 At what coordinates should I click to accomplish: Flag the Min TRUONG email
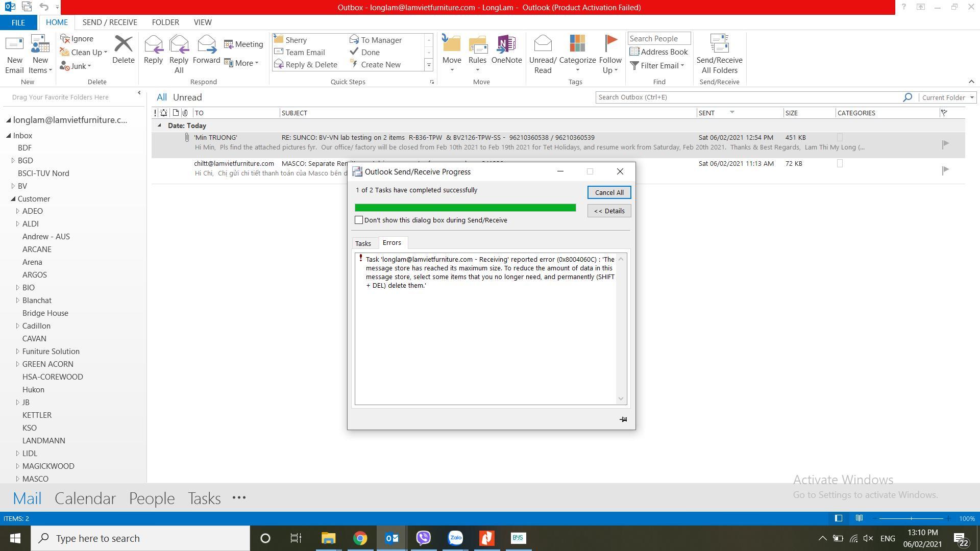click(x=945, y=144)
